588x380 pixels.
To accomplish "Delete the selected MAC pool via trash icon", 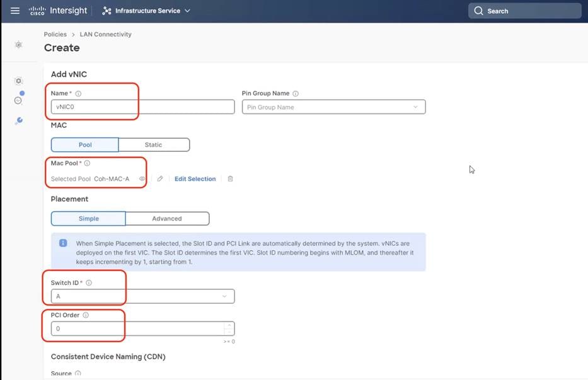I will (230, 178).
